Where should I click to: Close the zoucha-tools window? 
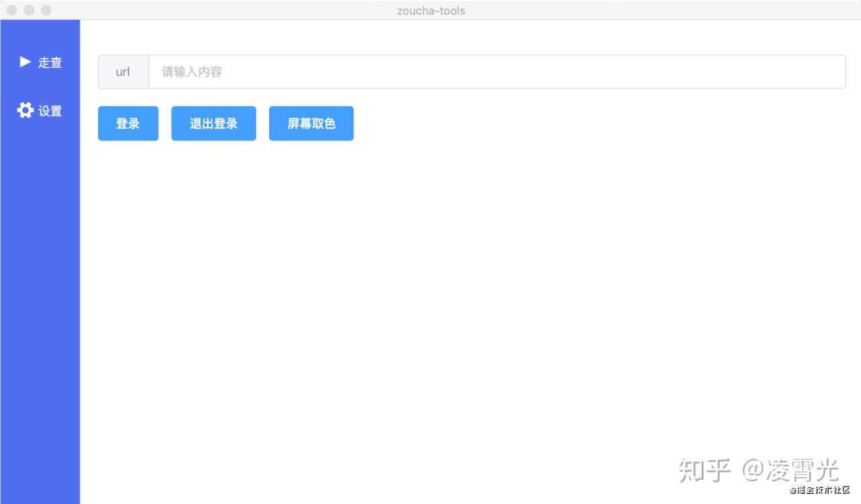coord(11,10)
